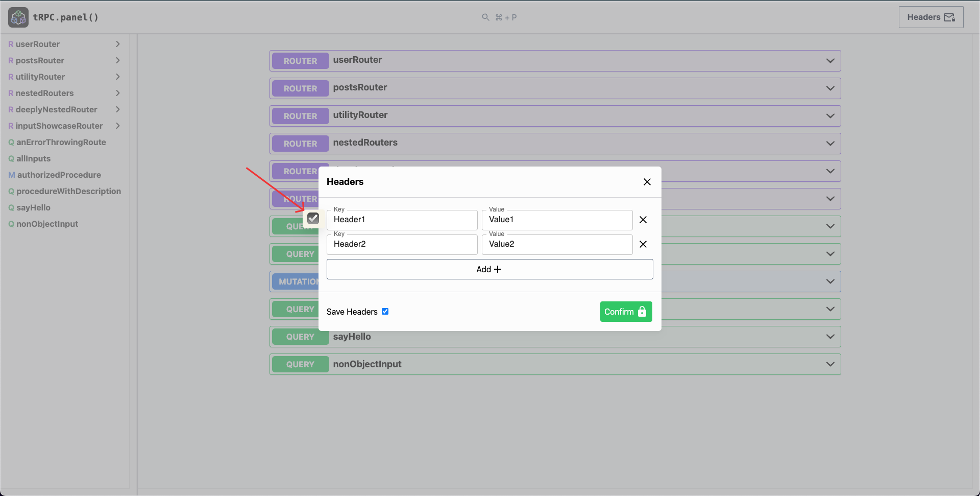The width and height of the screenshot is (980, 496).
Task: Expand the userRouter panel chevron
Action: coord(830,61)
